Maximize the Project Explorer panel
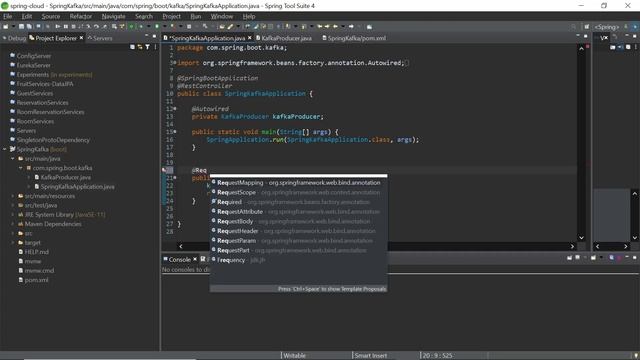Viewport: 640px width, 360px height. 154,36
